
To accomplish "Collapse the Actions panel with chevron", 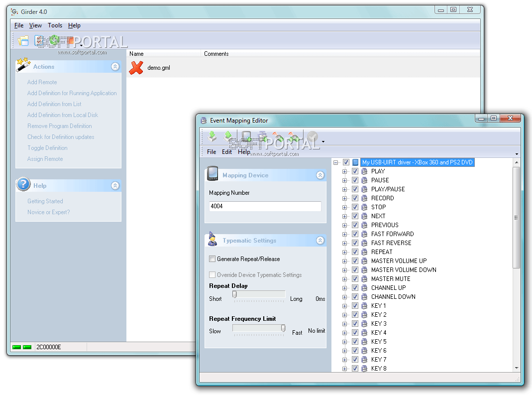I will [115, 67].
